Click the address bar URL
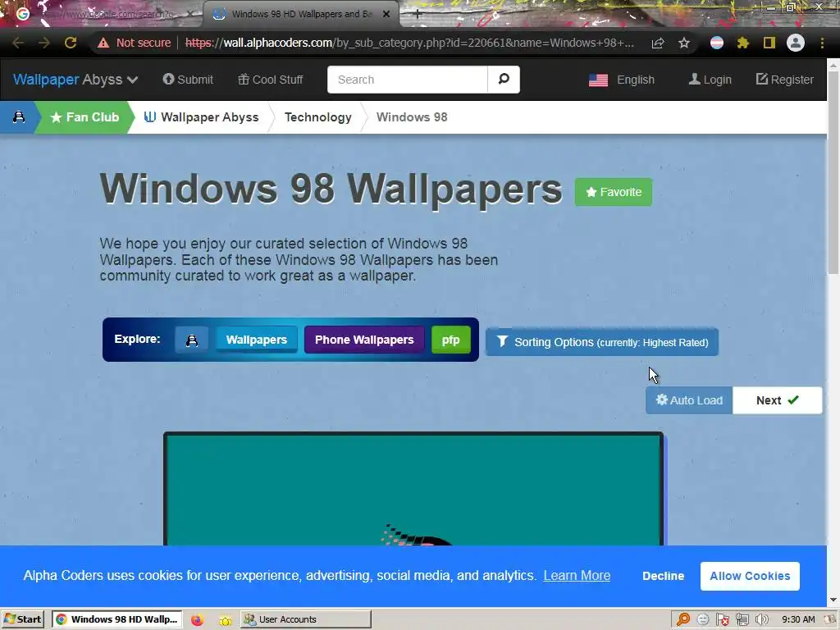The height and width of the screenshot is (630, 840). point(410,43)
